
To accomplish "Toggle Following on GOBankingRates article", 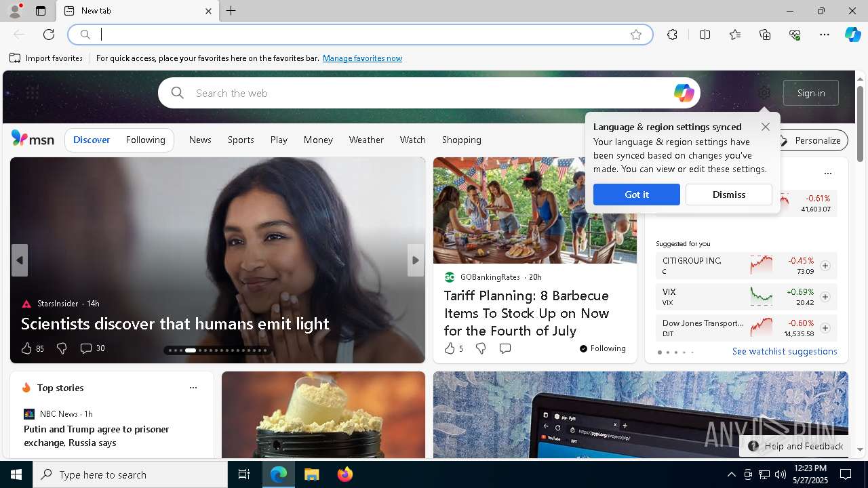I will click(602, 348).
